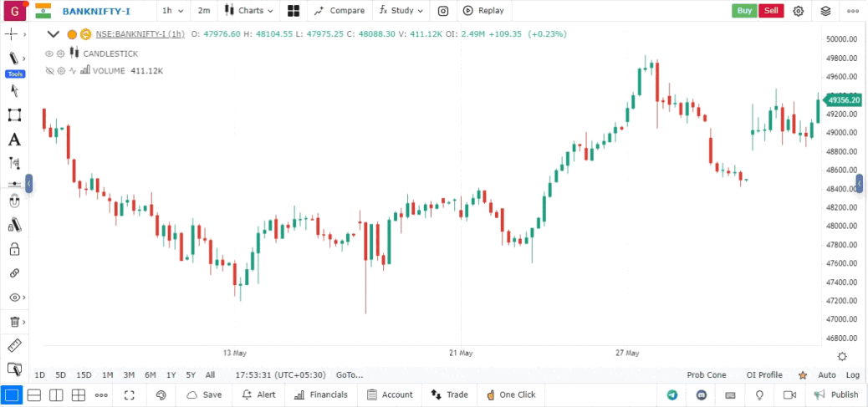
Task: Click the four-square multi-chart layout icon
Action: point(294,11)
